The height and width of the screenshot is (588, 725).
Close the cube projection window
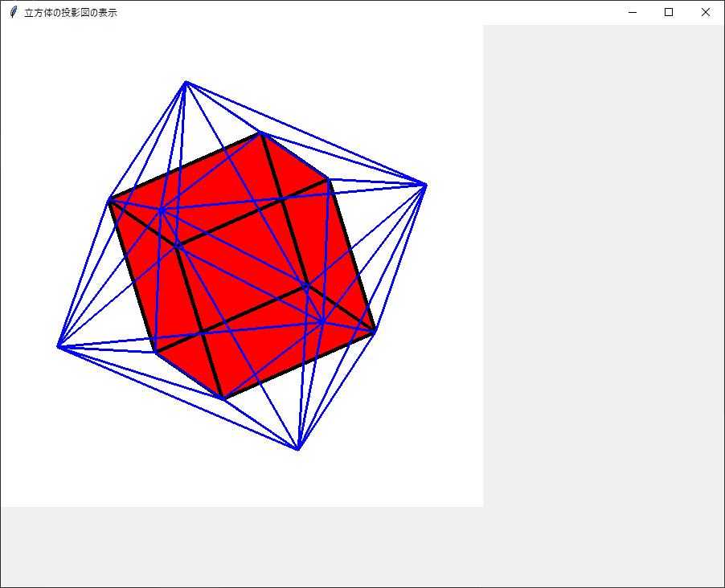705,13
